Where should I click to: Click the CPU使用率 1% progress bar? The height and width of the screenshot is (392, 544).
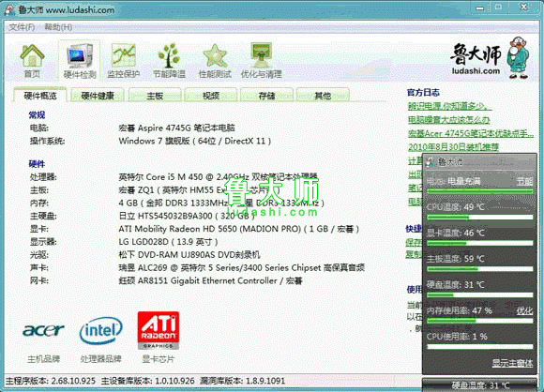click(480, 347)
